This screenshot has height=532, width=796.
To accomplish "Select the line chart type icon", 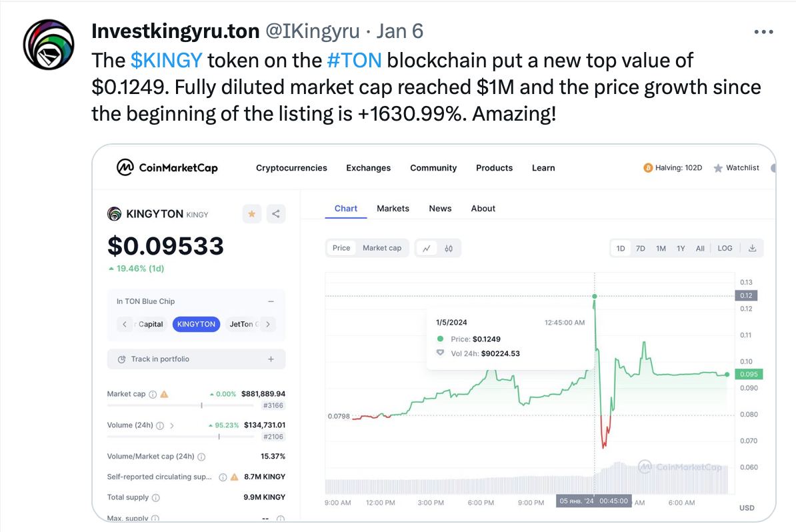I will pos(426,248).
